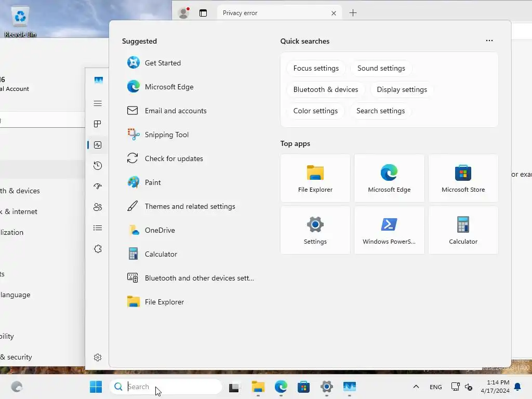
Task: Switch to Microsoft Edge on taskbar
Action: click(281, 387)
